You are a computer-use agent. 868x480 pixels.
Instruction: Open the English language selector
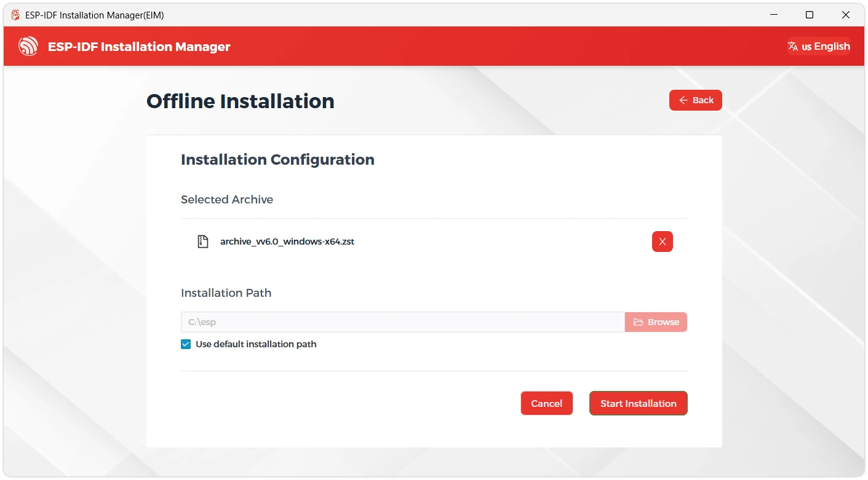819,46
